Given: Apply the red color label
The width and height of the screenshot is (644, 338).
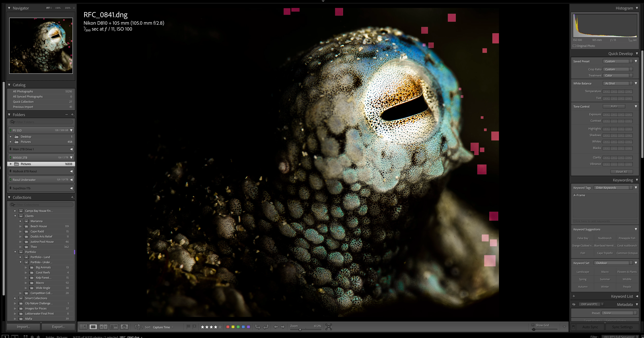Looking at the screenshot, I should 227,327.
